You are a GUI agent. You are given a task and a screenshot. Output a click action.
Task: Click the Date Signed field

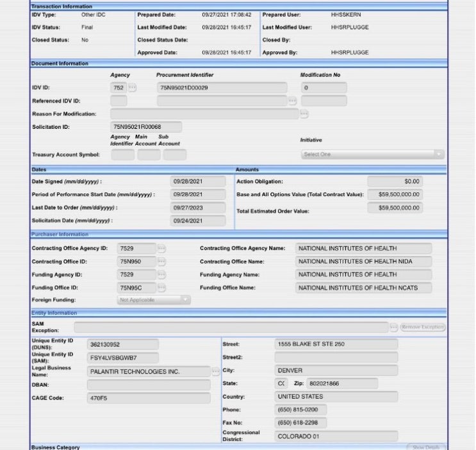click(198, 181)
